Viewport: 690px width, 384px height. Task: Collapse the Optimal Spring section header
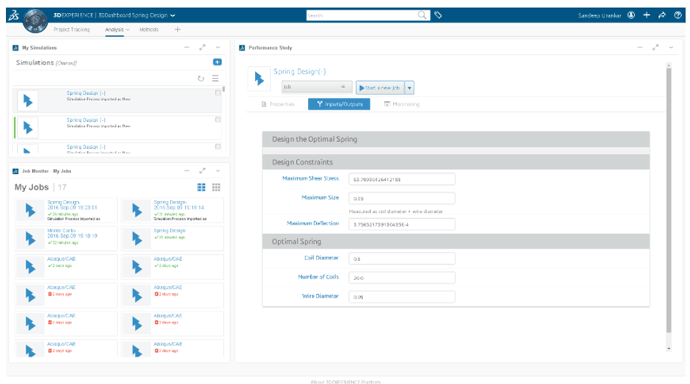coord(456,241)
